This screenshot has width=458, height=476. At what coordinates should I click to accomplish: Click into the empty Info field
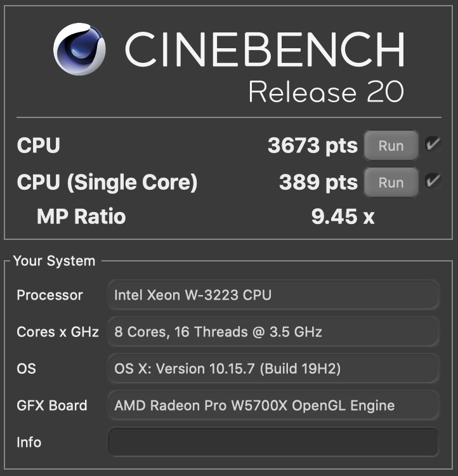coord(273,442)
